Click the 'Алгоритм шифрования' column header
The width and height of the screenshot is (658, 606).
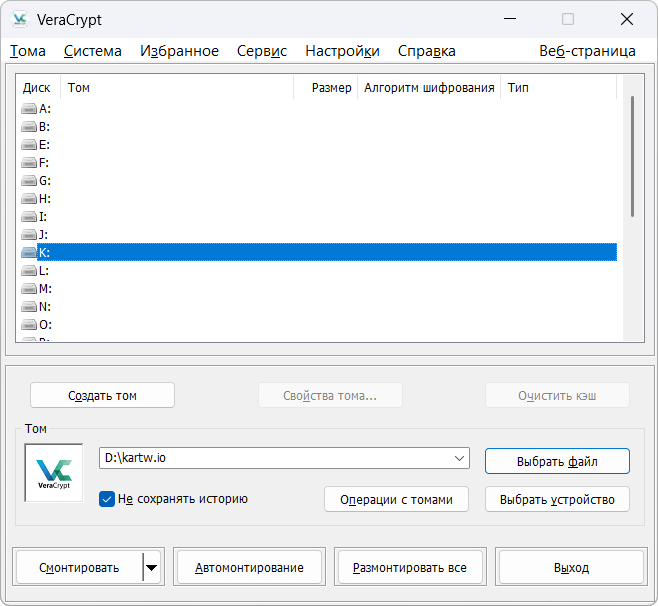click(428, 88)
